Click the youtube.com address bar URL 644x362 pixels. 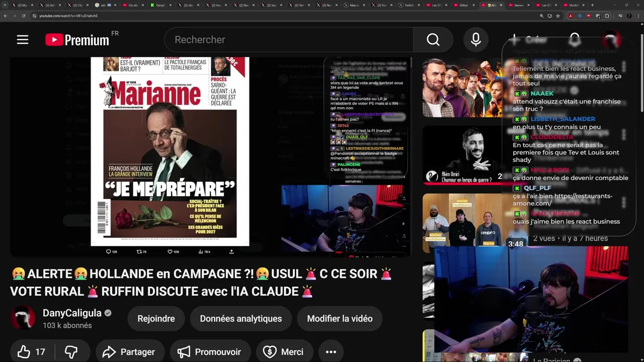click(69, 16)
